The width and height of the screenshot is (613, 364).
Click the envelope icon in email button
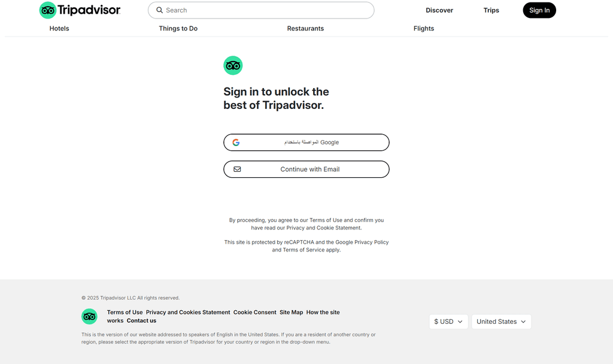tap(237, 169)
